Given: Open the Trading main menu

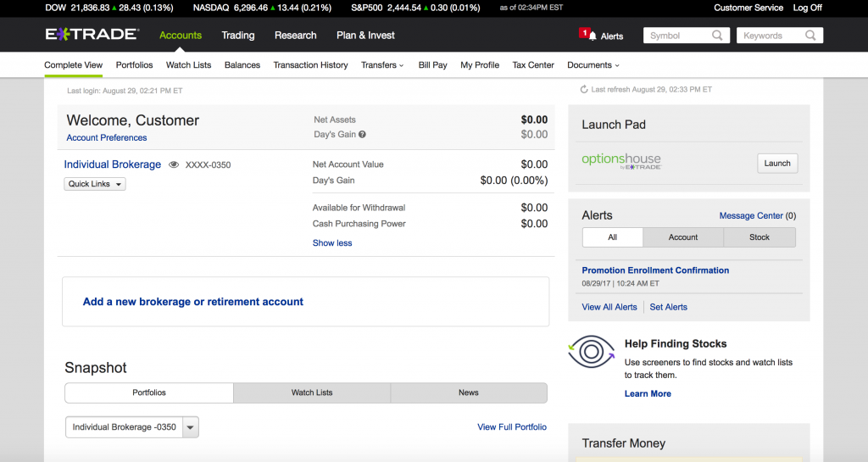Looking at the screenshot, I should tap(238, 36).
